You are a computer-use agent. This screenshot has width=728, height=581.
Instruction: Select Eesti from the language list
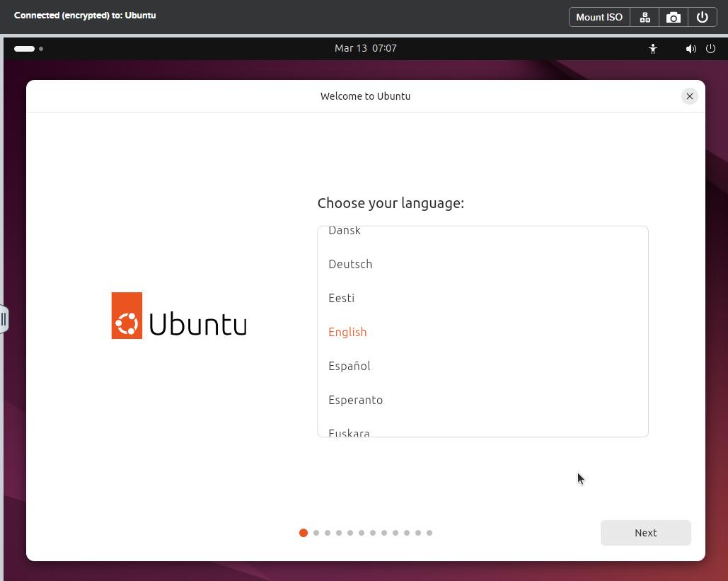(483, 298)
